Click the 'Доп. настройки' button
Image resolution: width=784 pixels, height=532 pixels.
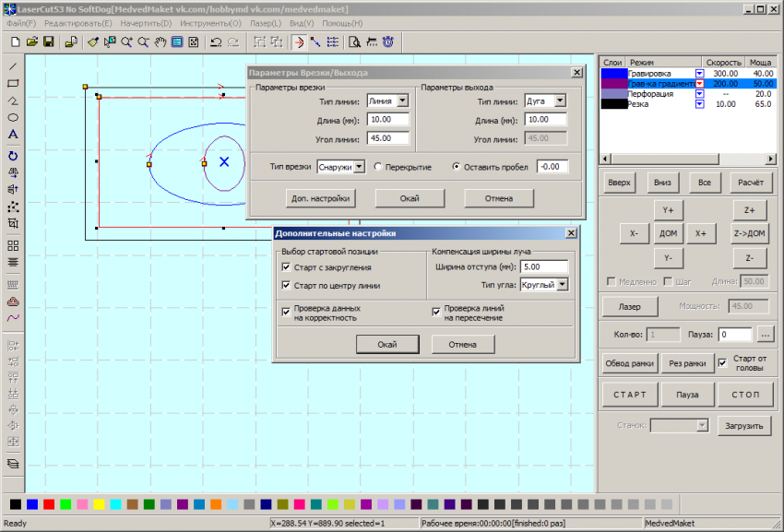pos(320,198)
